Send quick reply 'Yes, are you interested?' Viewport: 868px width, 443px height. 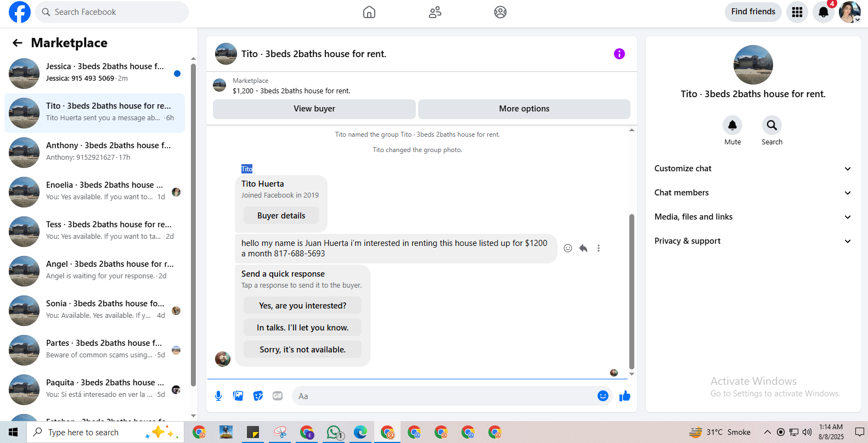click(x=303, y=306)
